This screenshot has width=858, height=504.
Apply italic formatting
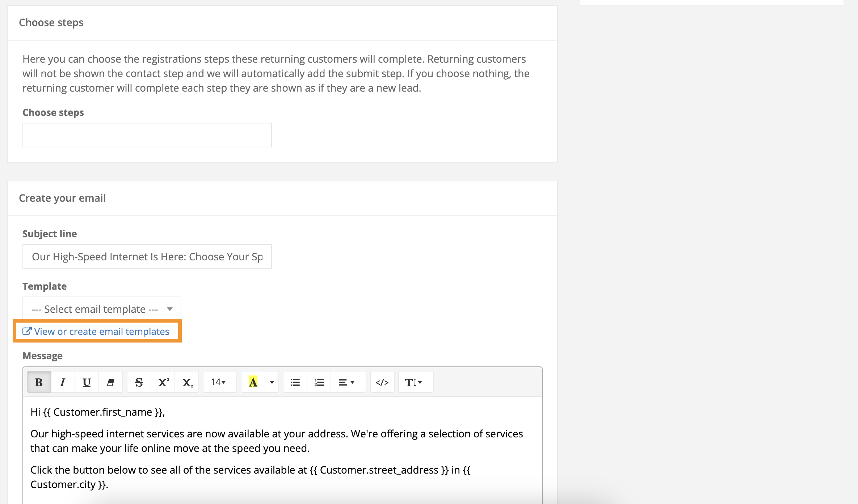pyautogui.click(x=62, y=382)
